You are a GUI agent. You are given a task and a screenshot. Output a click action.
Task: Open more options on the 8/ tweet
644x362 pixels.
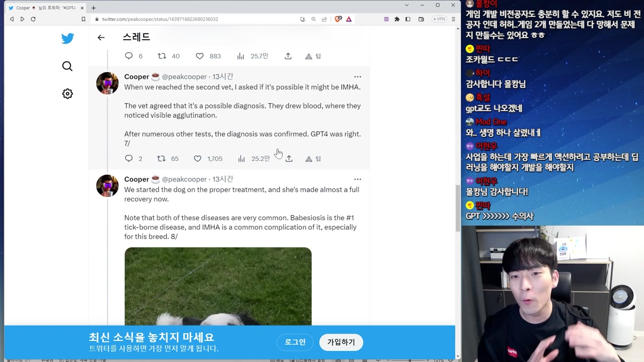click(x=357, y=179)
